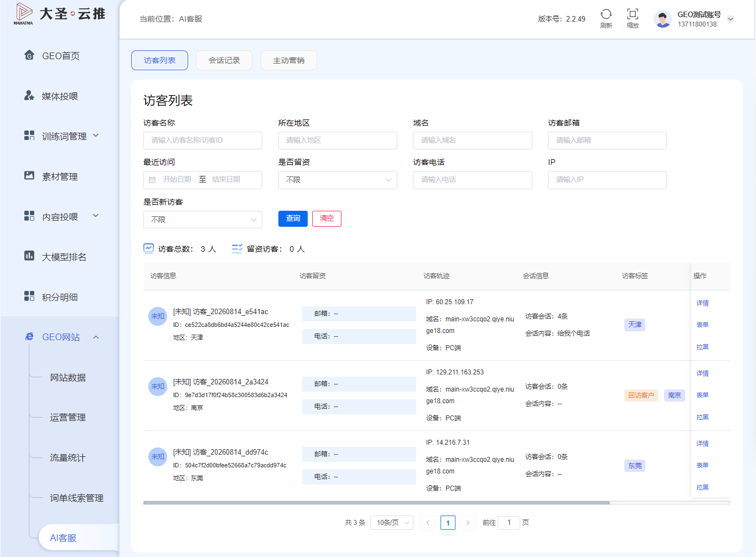Viewport: 756px width, 557px height.
Task: Click the 回访客户 tag
Action: [x=641, y=395]
